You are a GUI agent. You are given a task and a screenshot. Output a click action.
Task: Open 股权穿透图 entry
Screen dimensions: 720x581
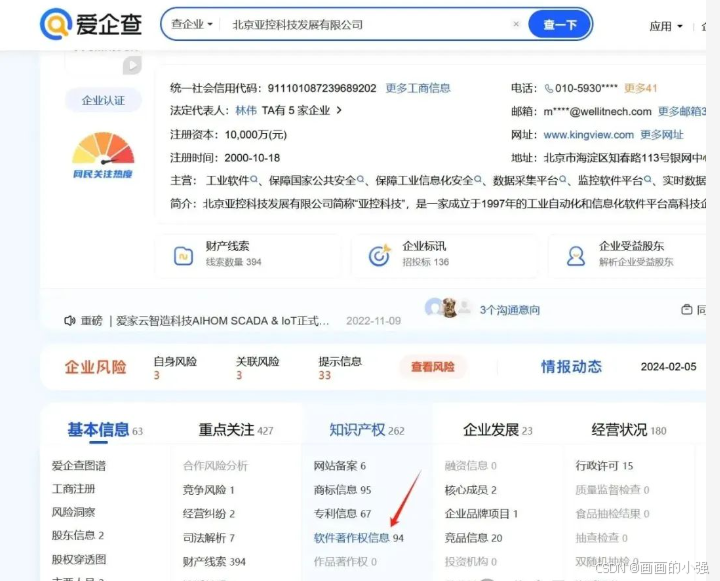click(x=79, y=559)
